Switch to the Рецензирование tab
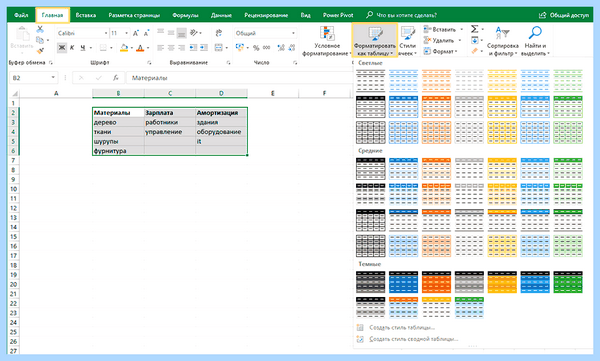The image size is (600, 361). click(266, 15)
